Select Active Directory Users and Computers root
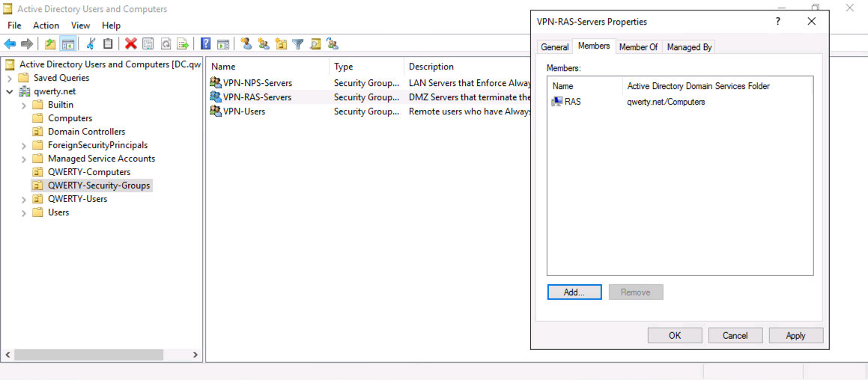This screenshot has width=868, height=380. click(x=109, y=65)
